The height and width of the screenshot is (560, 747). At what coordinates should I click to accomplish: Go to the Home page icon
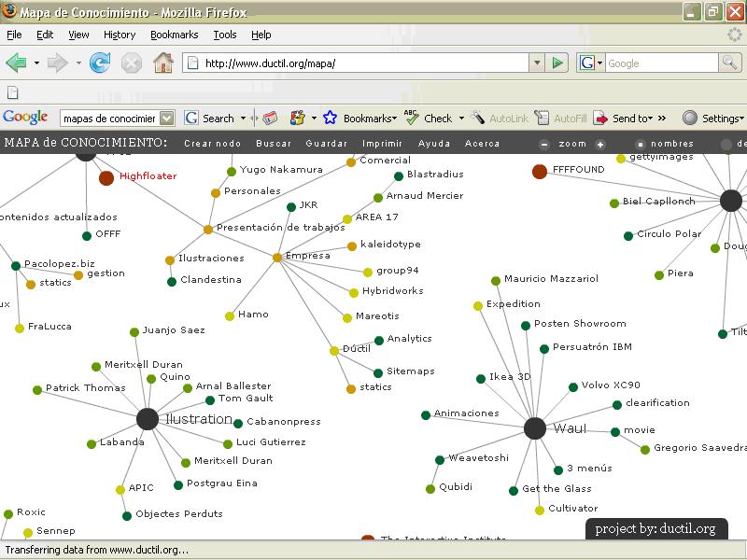163,63
